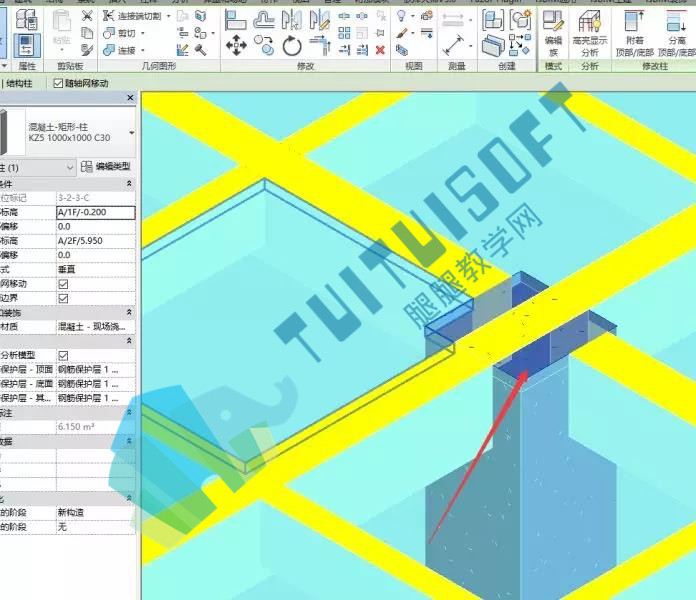
Task: Click the Hide in View lightbulb icon
Action: 401,16
